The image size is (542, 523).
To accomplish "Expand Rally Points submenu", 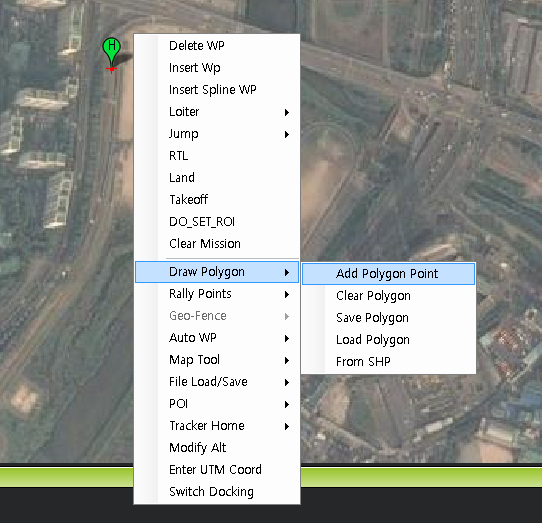I will [217, 294].
